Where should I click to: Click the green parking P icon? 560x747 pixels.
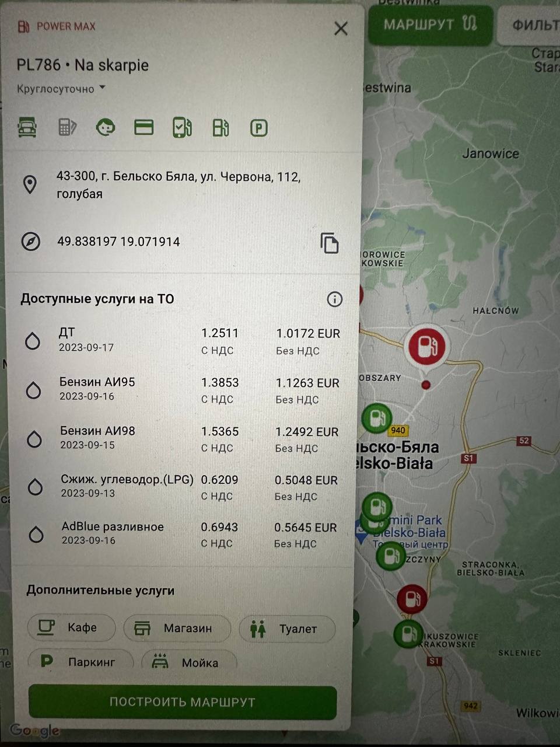tap(258, 128)
